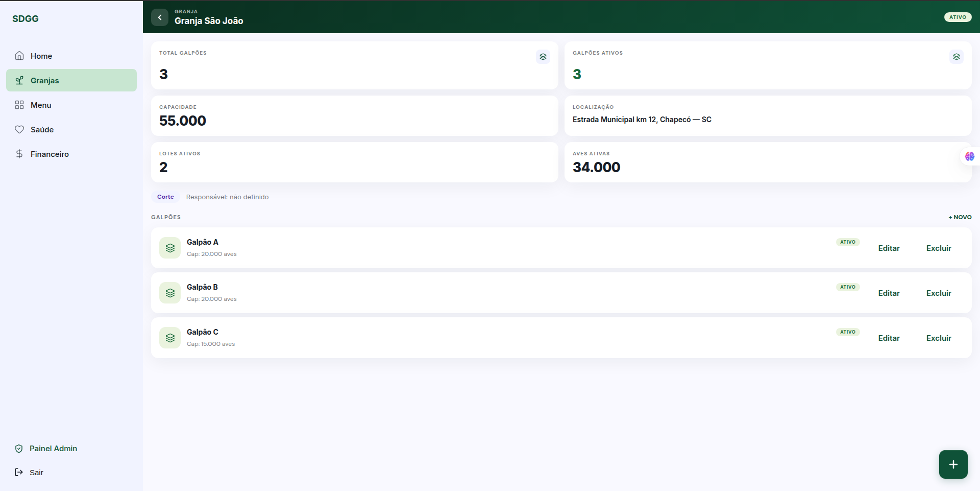
Task: Click the SDGG logo text
Action: point(26,19)
